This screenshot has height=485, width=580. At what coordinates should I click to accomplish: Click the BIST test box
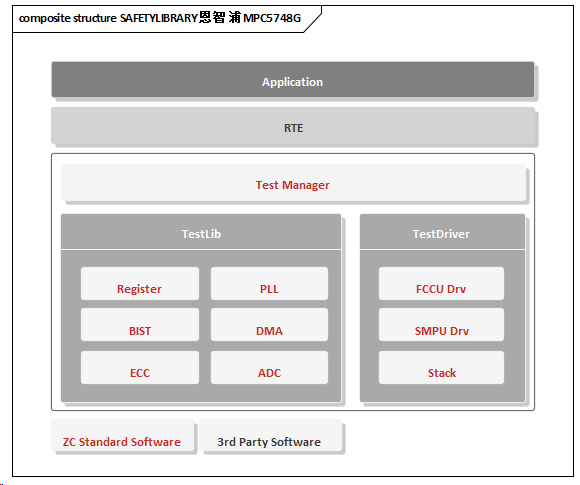click(x=140, y=325)
